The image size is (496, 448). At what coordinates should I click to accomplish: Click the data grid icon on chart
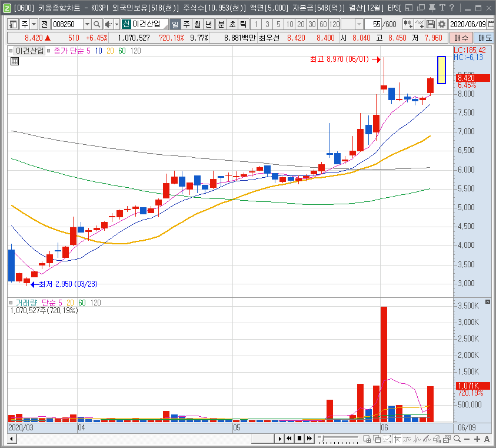[15, 61]
